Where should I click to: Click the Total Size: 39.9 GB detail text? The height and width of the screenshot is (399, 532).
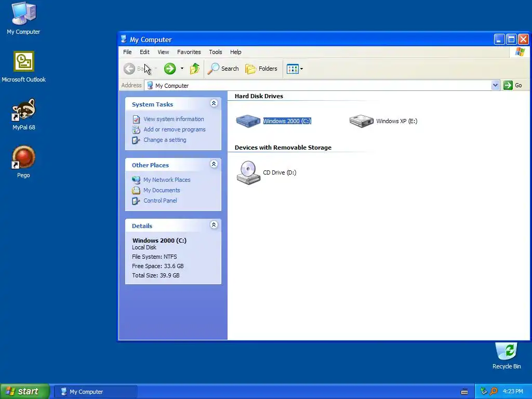[x=156, y=275]
